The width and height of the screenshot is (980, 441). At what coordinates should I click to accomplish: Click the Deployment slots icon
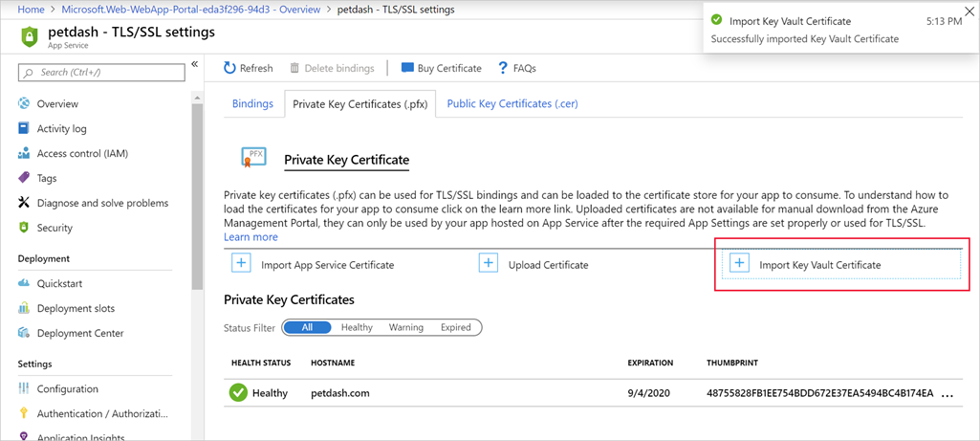pyautogui.click(x=24, y=308)
